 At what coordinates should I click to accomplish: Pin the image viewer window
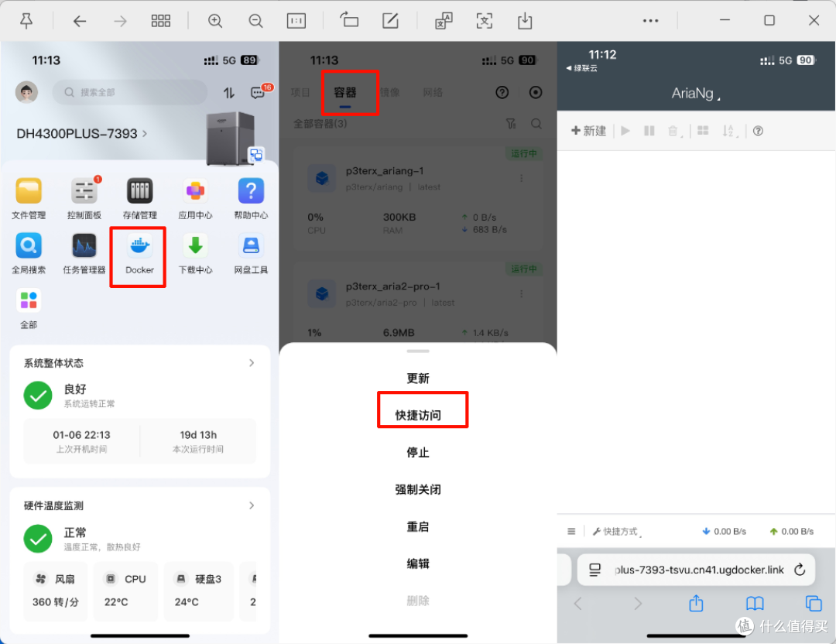click(26, 21)
